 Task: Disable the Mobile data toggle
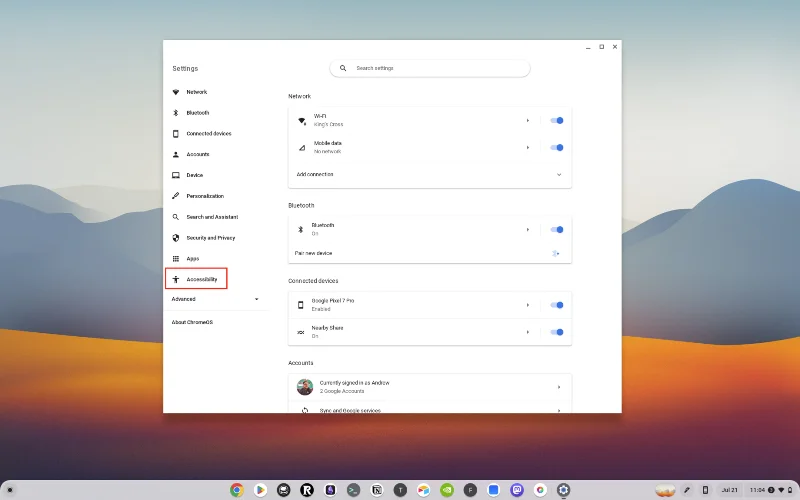[x=557, y=147]
